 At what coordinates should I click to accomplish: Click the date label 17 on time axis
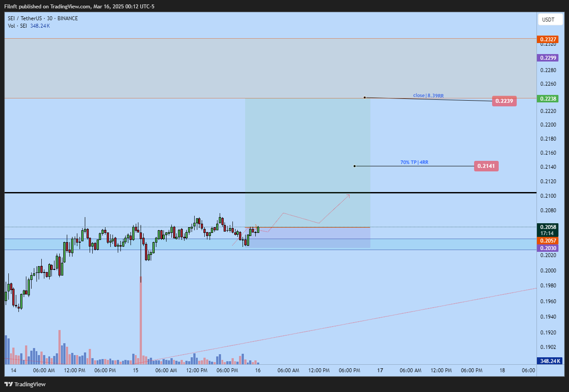[380, 370]
